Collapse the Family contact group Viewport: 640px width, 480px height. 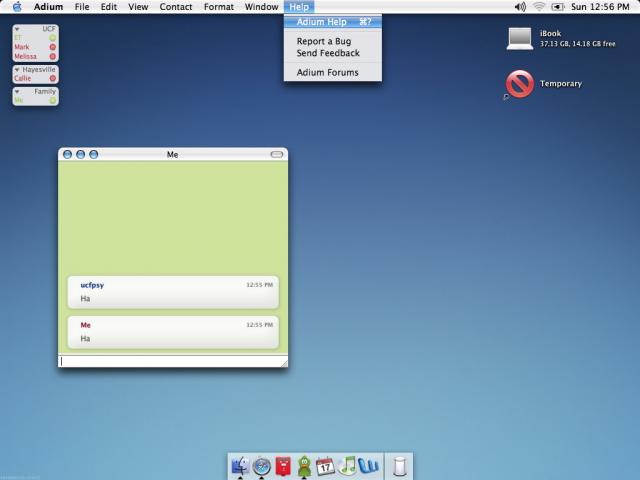click(x=17, y=91)
